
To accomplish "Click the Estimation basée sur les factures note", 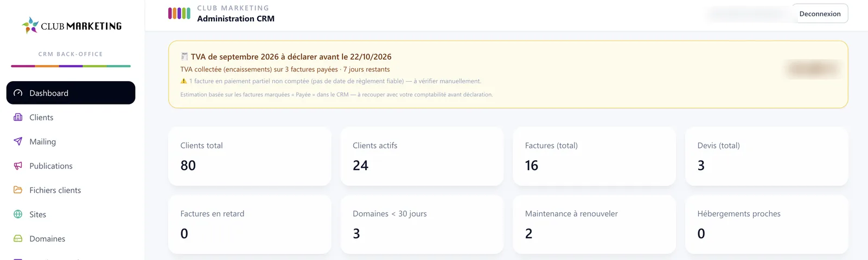I will click(x=336, y=95).
